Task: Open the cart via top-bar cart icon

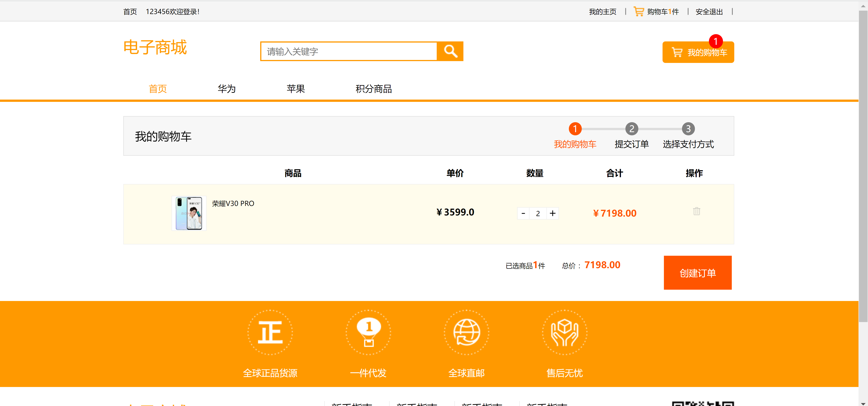Action: coord(639,11)
